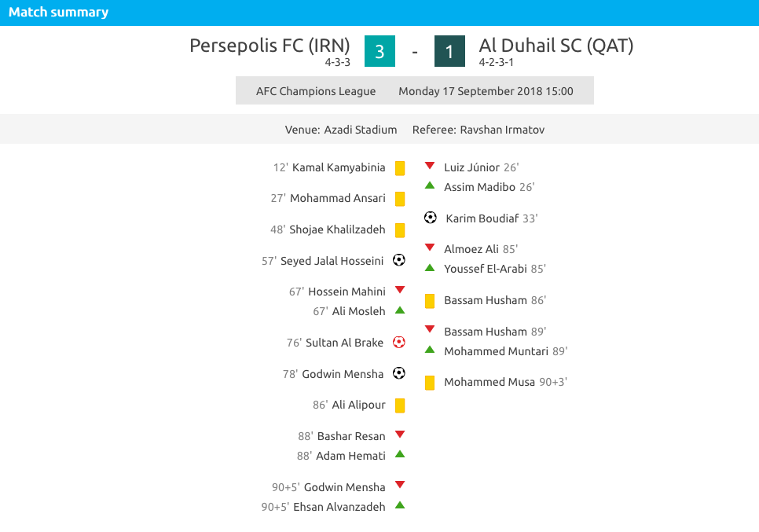Click the goal ball icon beside Seyed Jalal Hosseini
Image resolution: width=759 pixels, height=532 pixels.
point(399,260)
